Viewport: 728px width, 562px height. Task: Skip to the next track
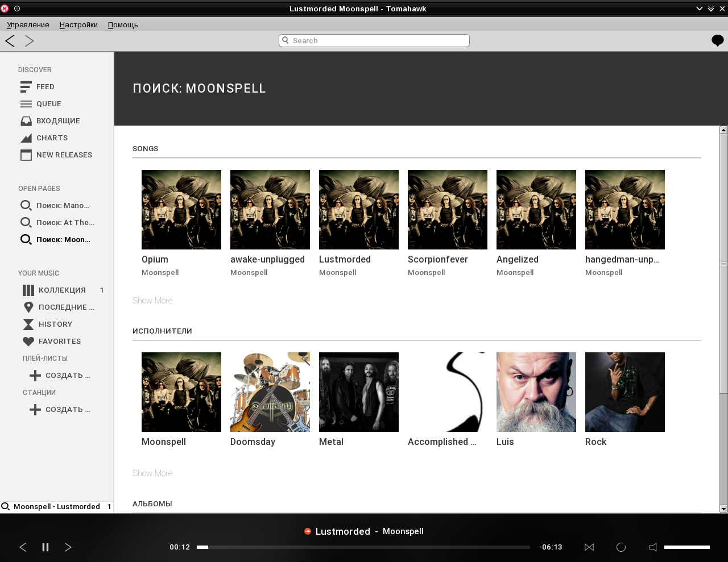68,547
